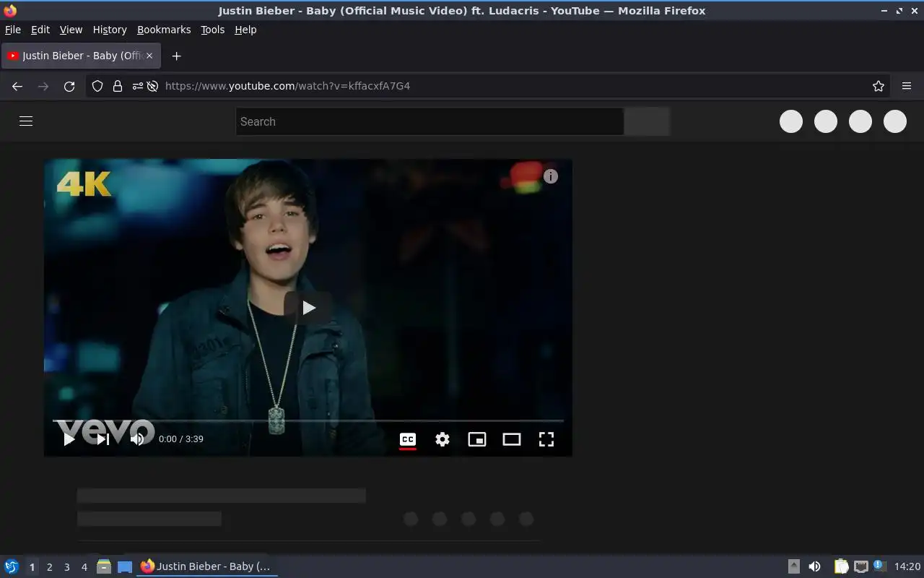The image size is (924, 578).
Task: Open the desktop start menu in the taskbar
Action: (11, 566)
